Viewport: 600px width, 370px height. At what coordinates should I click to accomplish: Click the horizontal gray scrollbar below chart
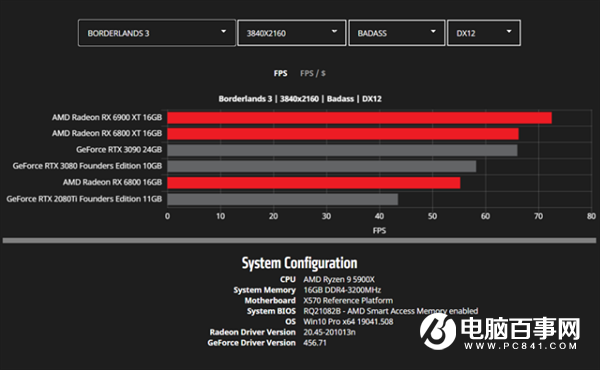coord(299,240)
